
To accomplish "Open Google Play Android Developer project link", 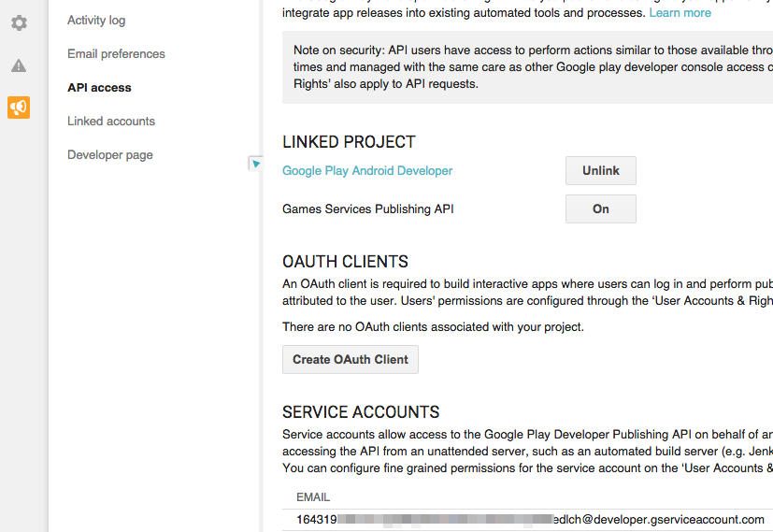I will [367, 170].
